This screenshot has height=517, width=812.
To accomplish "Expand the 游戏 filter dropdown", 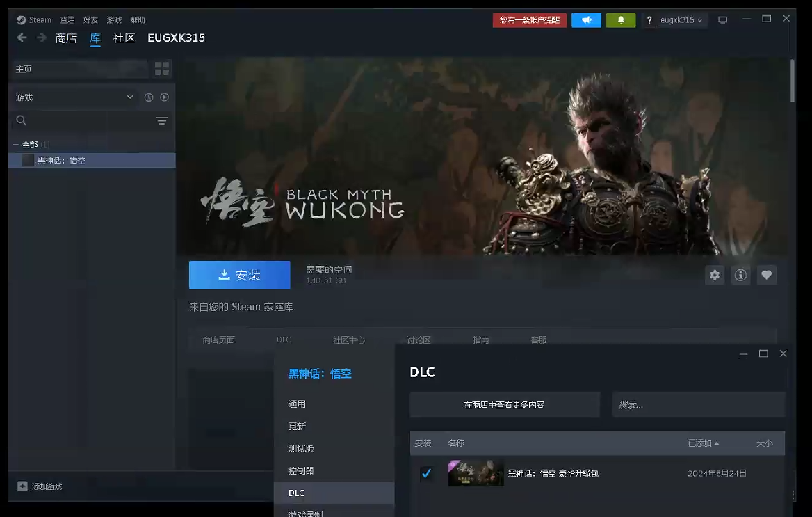I will (x=74, y=97).
